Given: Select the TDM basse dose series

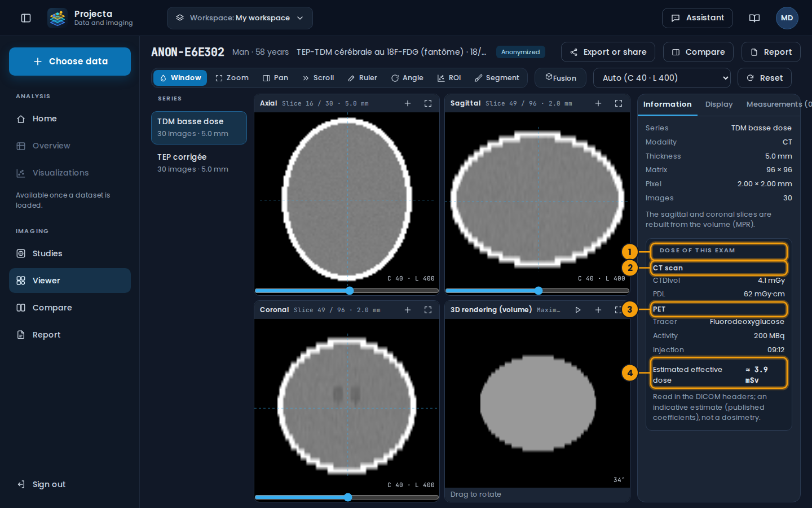Looking at the screenshot, I should (199, 128).
